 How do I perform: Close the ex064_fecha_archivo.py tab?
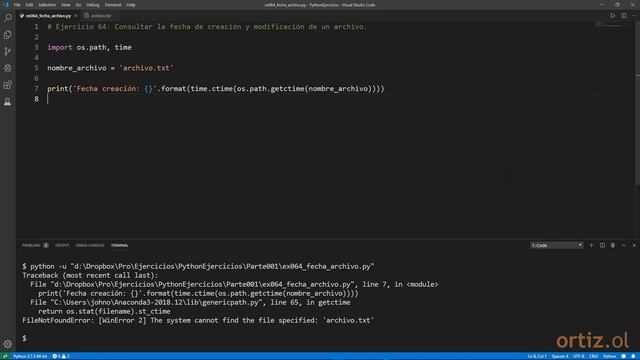click(x=76, y=16)
